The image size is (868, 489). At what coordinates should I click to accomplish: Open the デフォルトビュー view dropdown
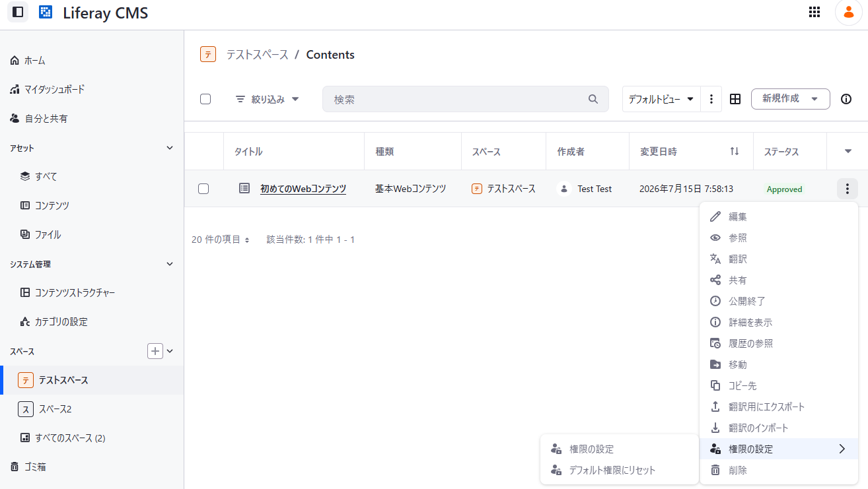[661, 99]
